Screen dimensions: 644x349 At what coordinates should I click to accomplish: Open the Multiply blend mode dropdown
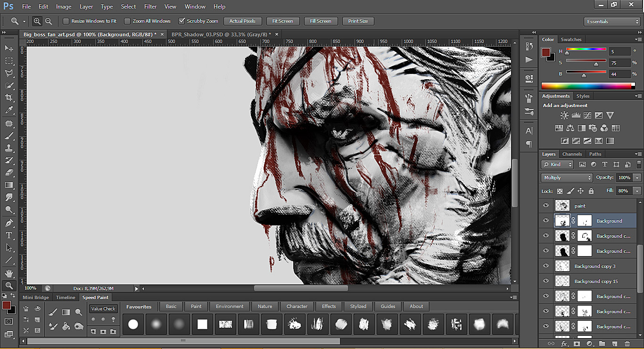pyautogui.click(x=566, y=177)
